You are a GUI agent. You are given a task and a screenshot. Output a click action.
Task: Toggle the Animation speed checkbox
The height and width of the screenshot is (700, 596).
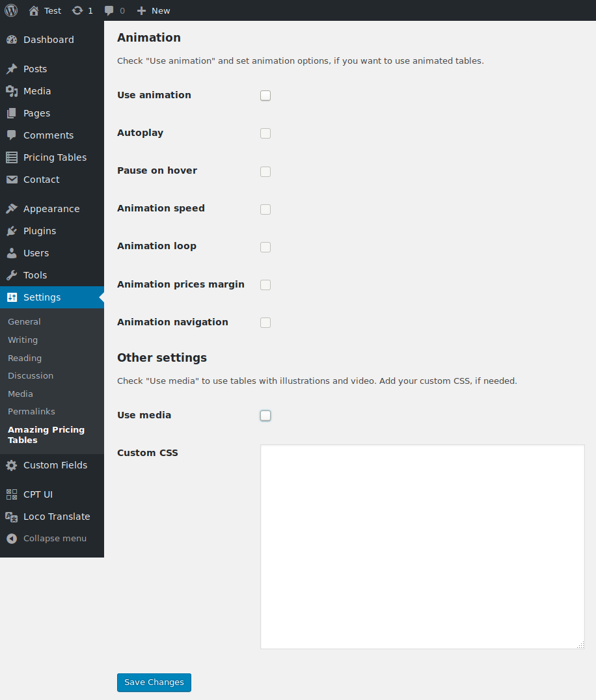tap(265, 209)
